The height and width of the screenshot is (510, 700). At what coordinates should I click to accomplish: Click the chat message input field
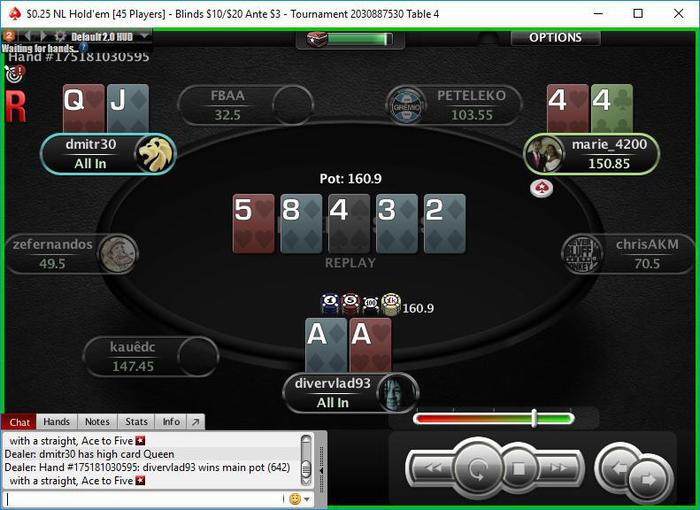click(143, 498)
